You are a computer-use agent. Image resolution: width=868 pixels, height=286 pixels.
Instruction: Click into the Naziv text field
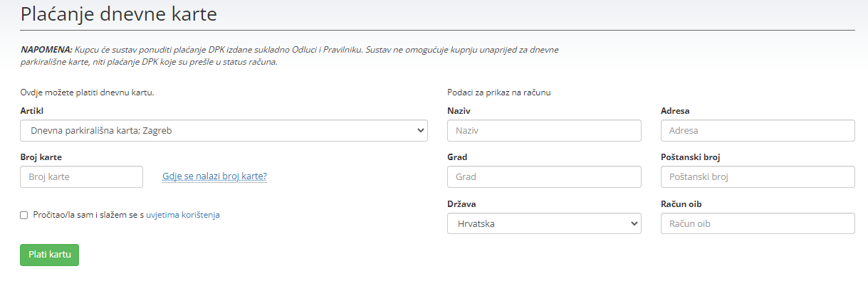coord(544,131)
